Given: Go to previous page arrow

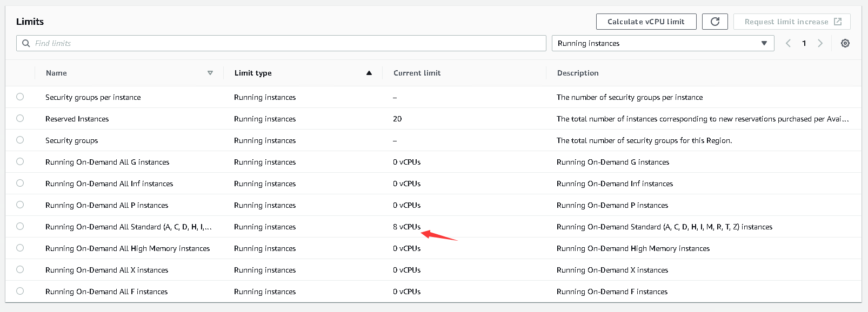Looking at the screenshot, I should [788, 43].
